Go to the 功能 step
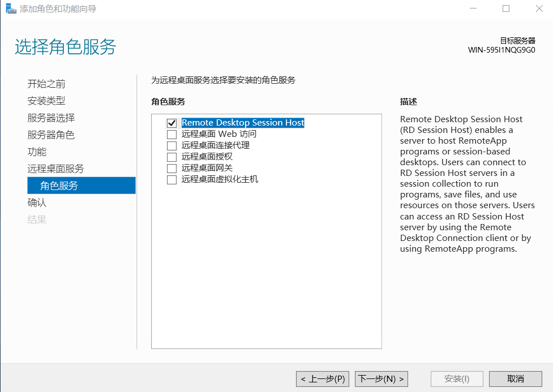 [37, 152]
